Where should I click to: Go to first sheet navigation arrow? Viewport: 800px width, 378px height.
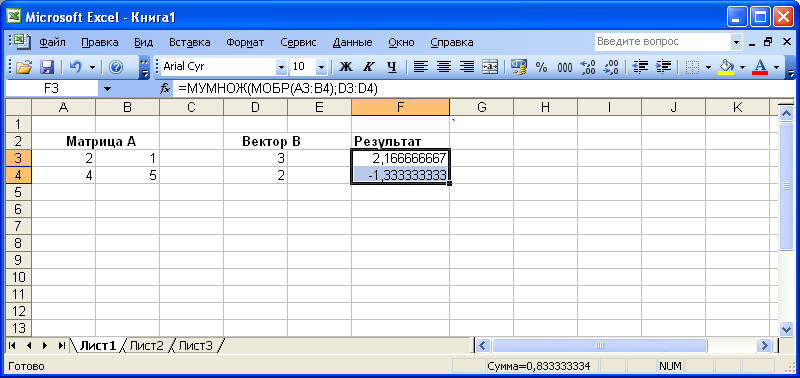[12, 346]
